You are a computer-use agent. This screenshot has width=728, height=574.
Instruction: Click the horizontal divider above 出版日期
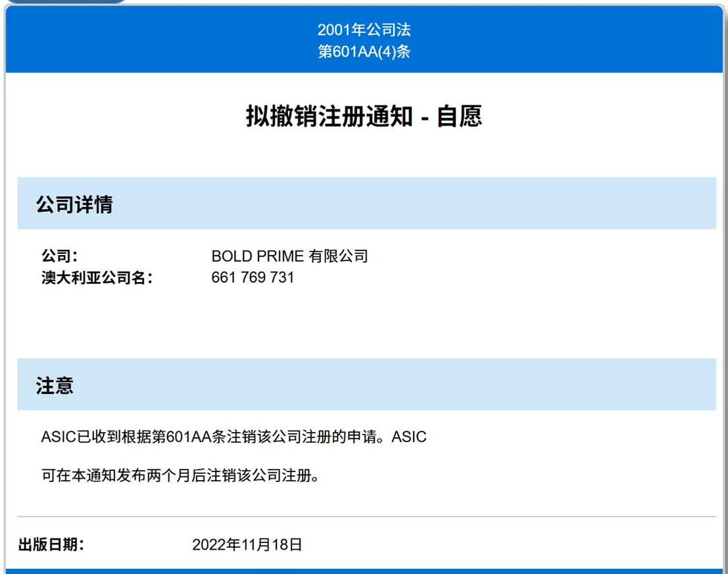(x=367, y=516)
